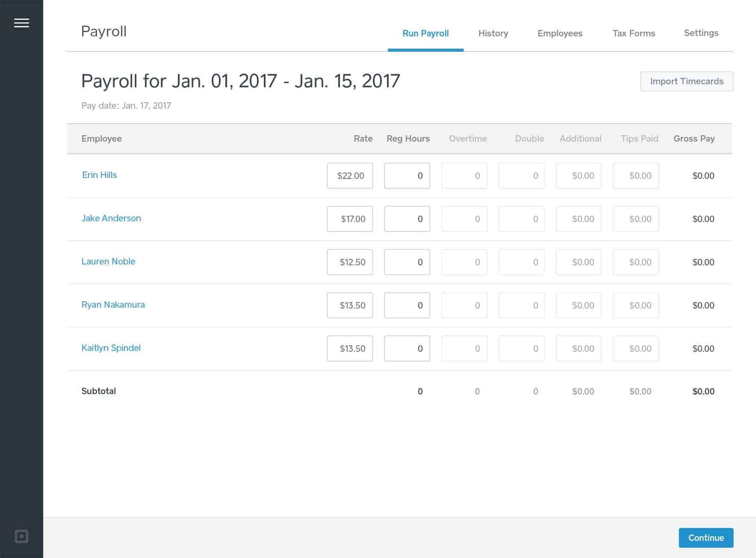Open the Tax Forms tab
756x558 pixels.
(634, 33)
